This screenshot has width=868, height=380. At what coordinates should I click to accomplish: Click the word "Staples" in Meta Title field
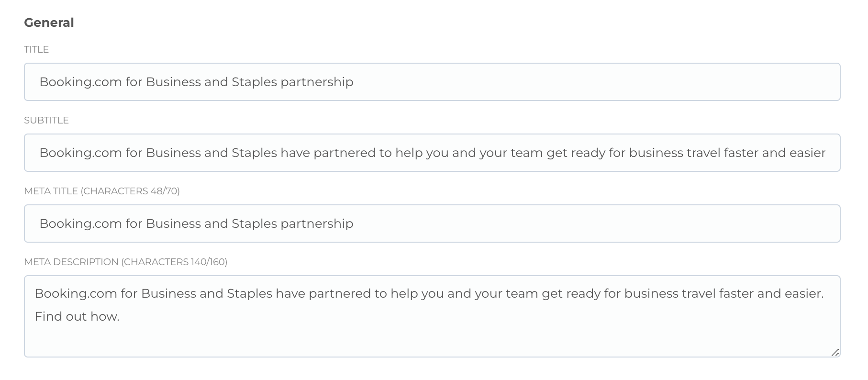[254, 224]
